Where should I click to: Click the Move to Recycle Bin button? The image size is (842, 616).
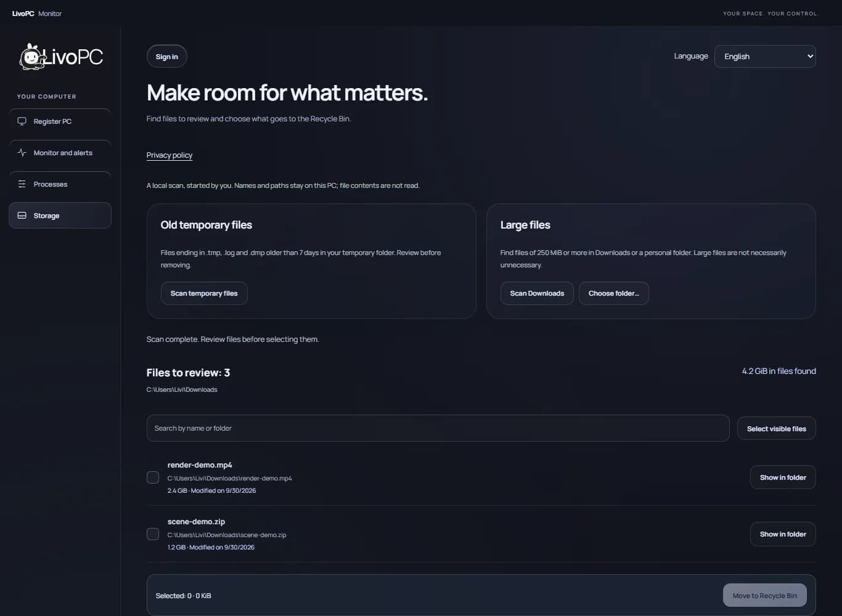765,596
